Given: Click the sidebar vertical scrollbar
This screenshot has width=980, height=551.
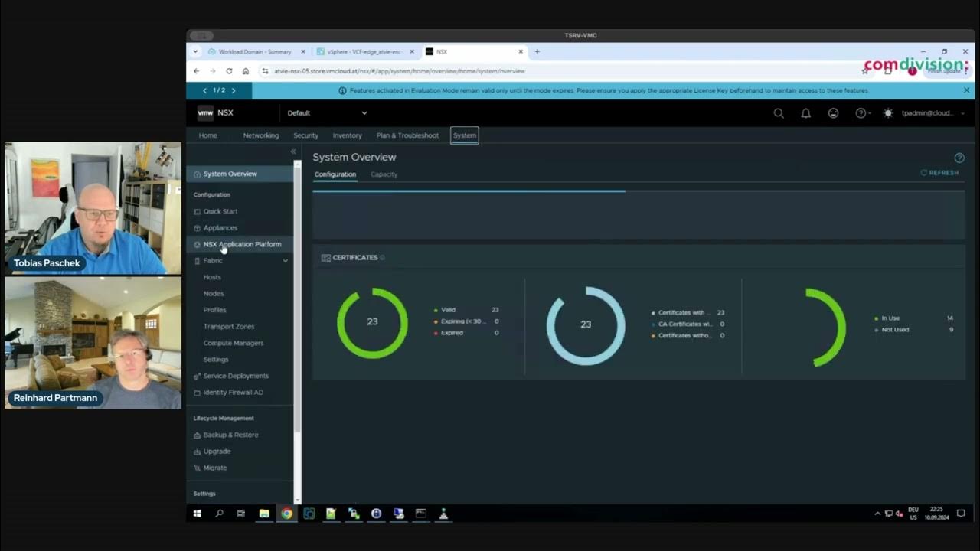Looking at the screenshot, I should point(298,298).
